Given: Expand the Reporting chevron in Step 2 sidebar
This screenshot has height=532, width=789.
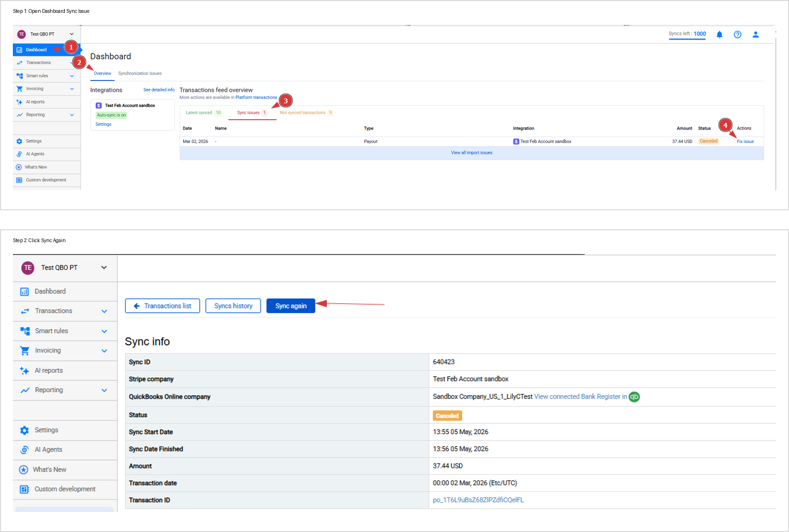Looking at the screenshot, I should coord(104,390).
